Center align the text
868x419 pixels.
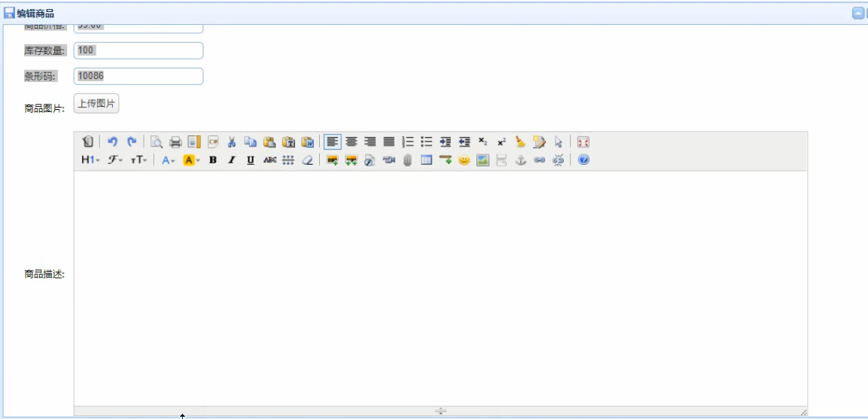[352, 142]
